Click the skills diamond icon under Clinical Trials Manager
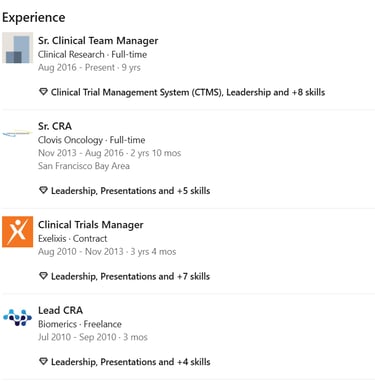This screenshot has height=389, width=375. (x=43, y=276)
